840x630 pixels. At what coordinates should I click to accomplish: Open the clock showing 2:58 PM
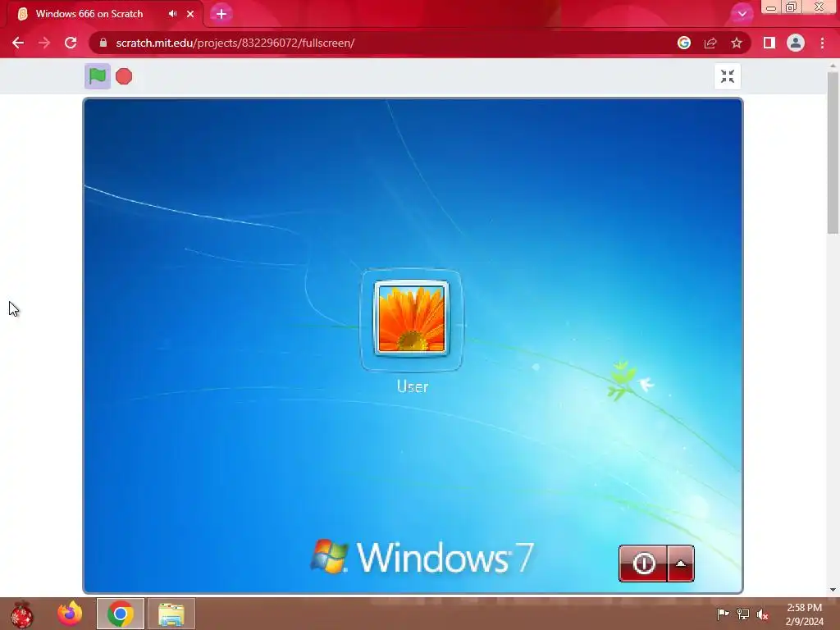805,614
